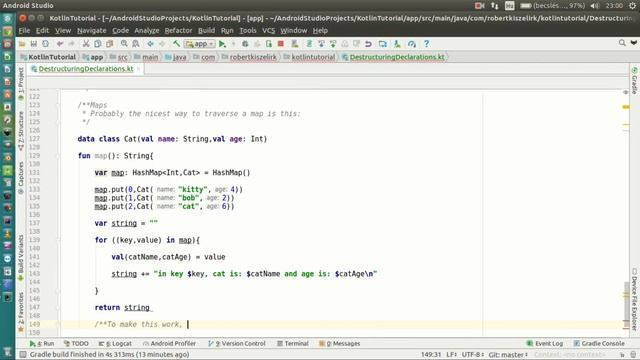Click the Navigate Back arrow icon
640x360 pixels.
point(150,44)
